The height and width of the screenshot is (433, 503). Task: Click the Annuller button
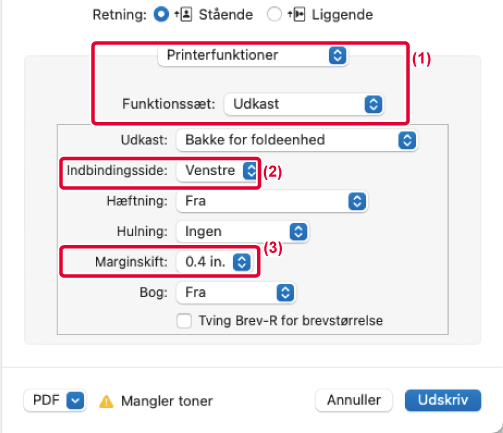point(354,400)
